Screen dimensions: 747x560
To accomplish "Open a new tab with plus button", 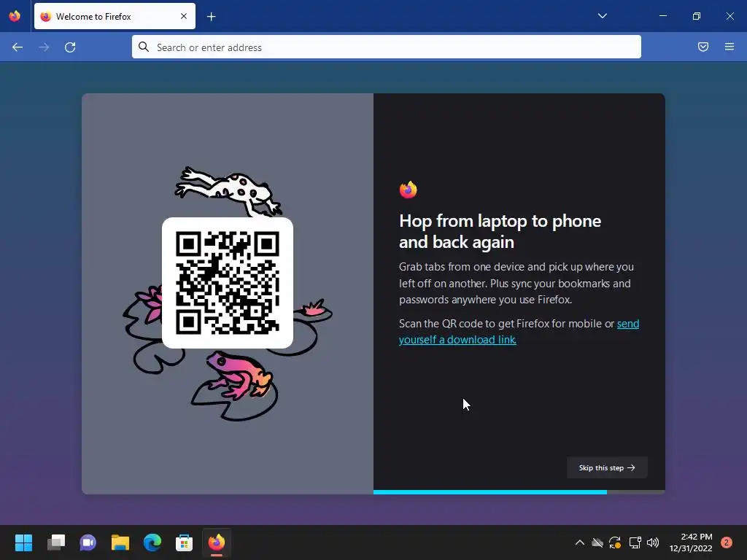I will (x=212, y=17).
